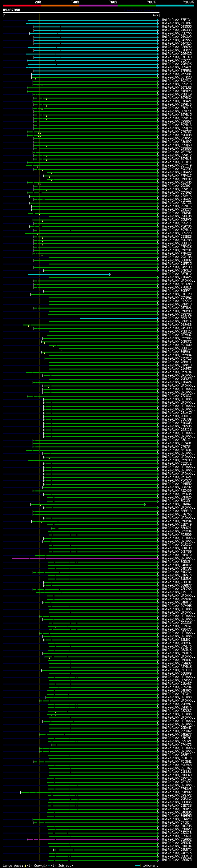The height and width of the screenshot is (868, 197).
Task: Select label UniRef100_Q41399
Action: point(177,328)
